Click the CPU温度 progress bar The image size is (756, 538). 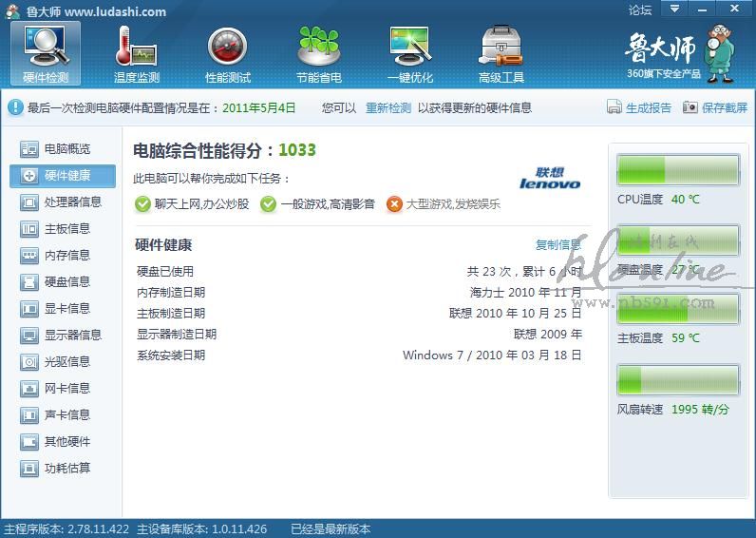678,170
